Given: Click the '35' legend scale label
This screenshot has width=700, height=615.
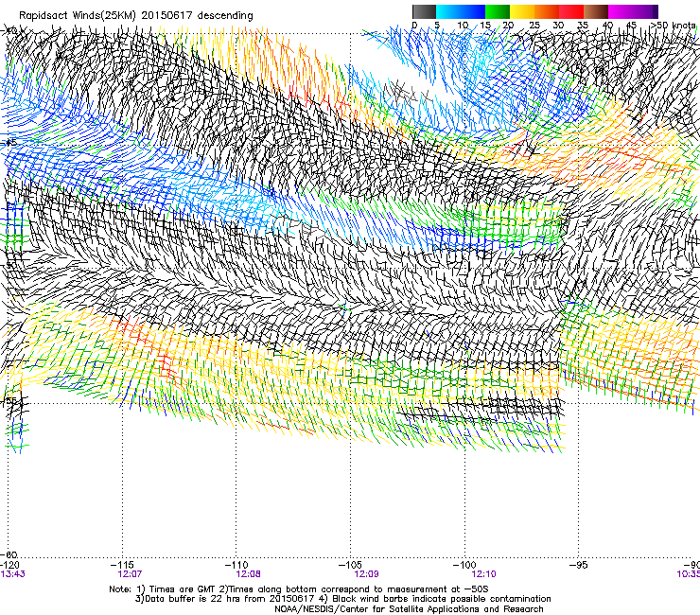Looking at the screenshot, I should click(x=583, y=25).
